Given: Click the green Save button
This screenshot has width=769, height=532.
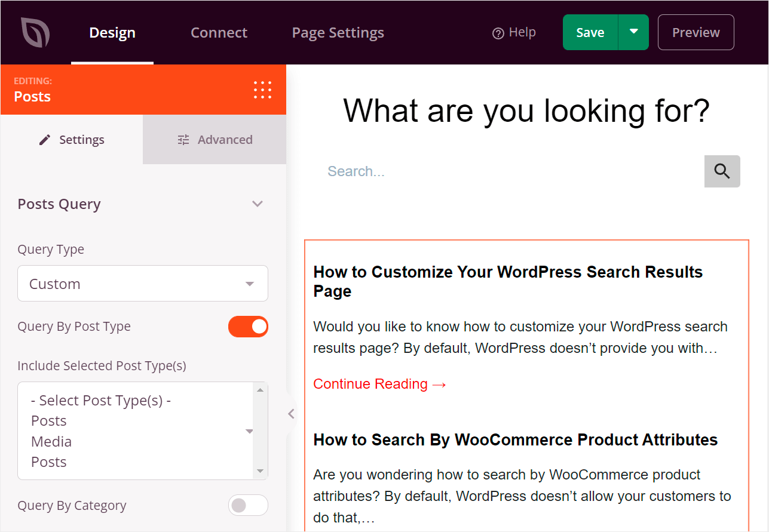Looking at the screenshot, I should tap(590, 32).
